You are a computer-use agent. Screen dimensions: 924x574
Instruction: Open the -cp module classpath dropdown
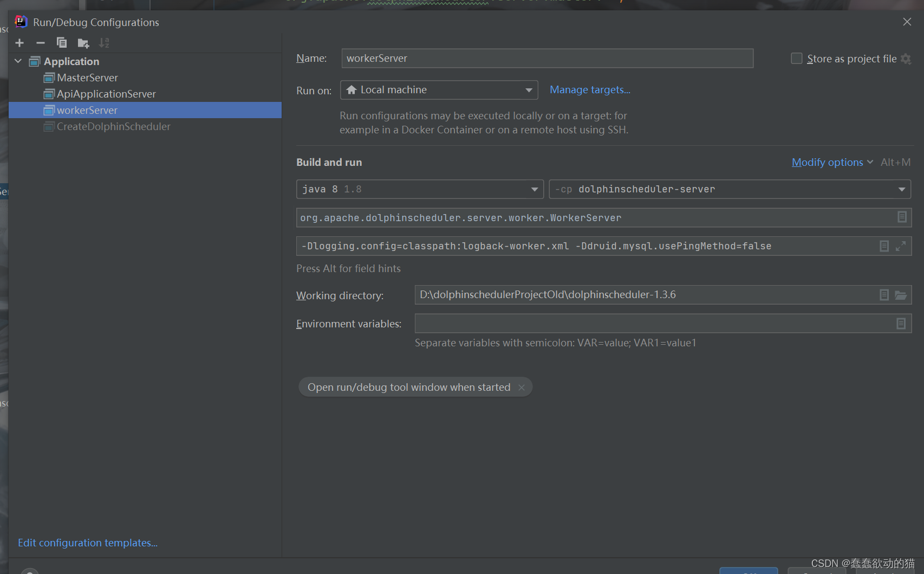(730, 189)
